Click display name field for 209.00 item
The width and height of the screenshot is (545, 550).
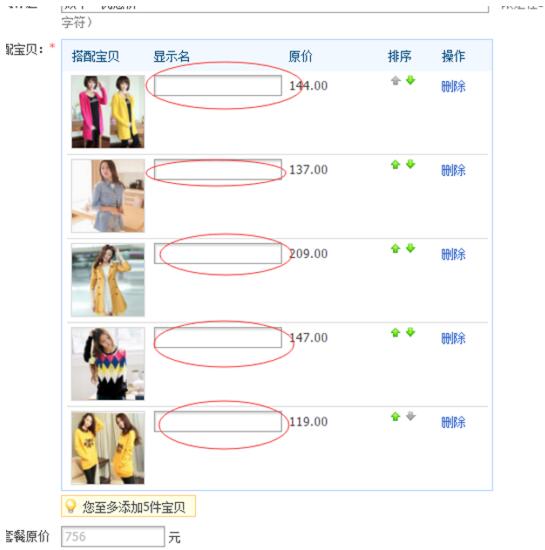point(218,253)
